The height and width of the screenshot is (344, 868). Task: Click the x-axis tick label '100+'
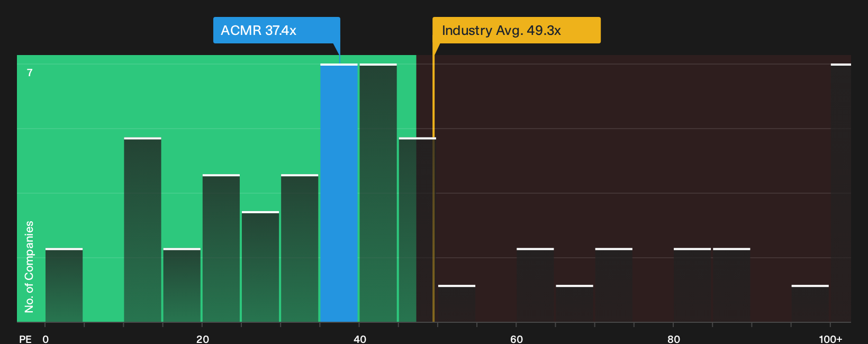click(x=830, y=339)
